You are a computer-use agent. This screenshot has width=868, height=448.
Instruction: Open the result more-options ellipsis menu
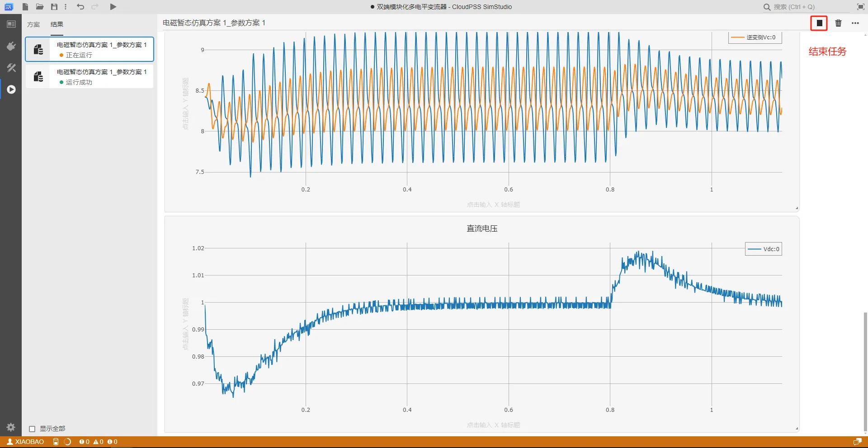[x=855, y=23]
